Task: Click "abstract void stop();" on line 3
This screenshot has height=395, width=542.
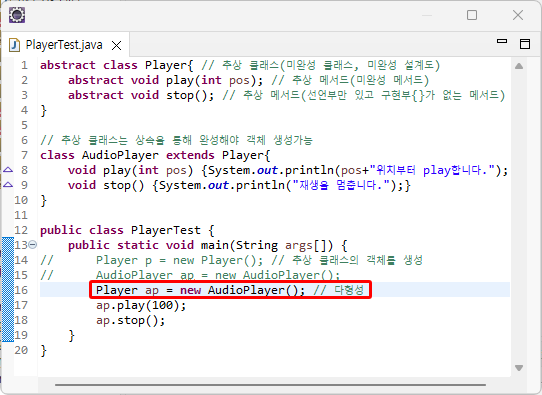Action: coord(141,95)
